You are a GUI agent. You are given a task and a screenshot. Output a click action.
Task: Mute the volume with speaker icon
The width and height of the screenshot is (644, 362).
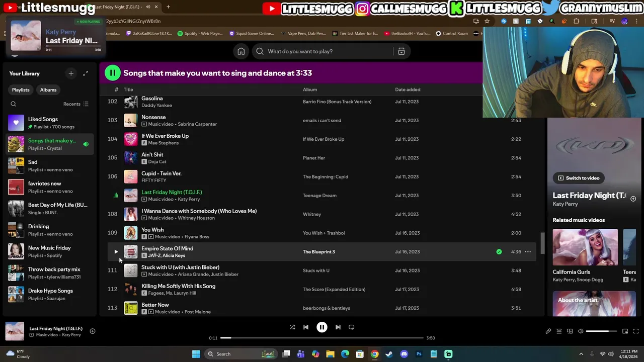click(581, 331)
